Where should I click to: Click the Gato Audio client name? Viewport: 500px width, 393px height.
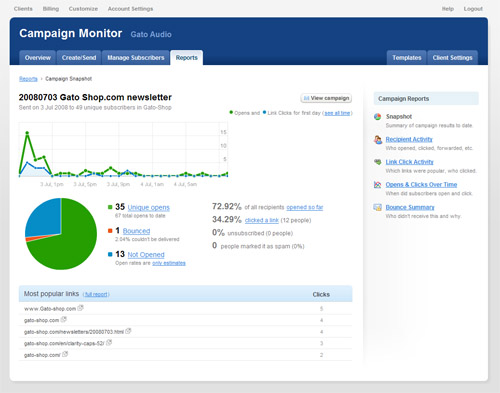click(x=151, y=34)
